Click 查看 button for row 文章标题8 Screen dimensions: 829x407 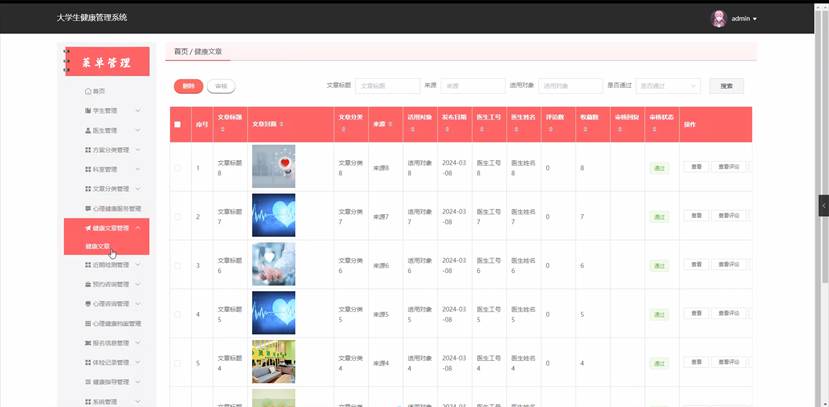coord(696,167)
